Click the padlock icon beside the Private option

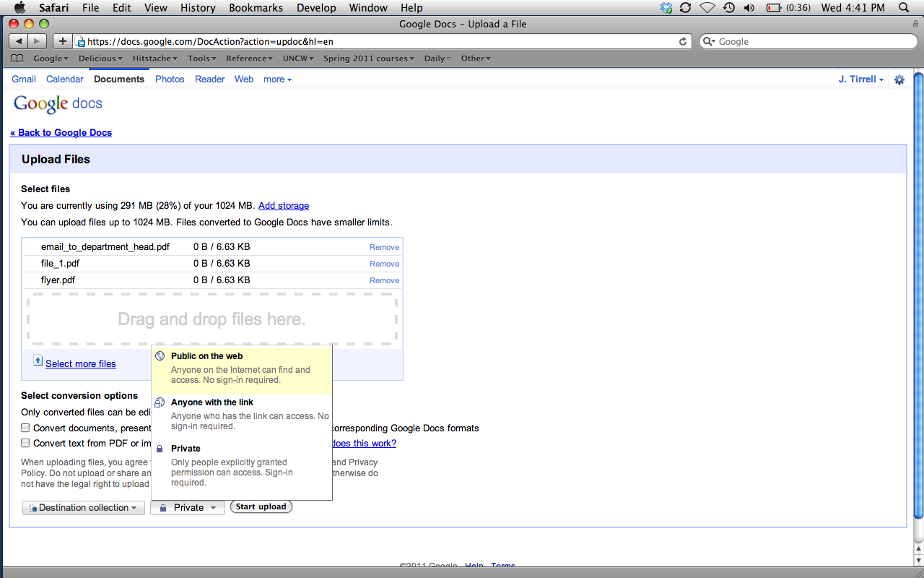160,449
